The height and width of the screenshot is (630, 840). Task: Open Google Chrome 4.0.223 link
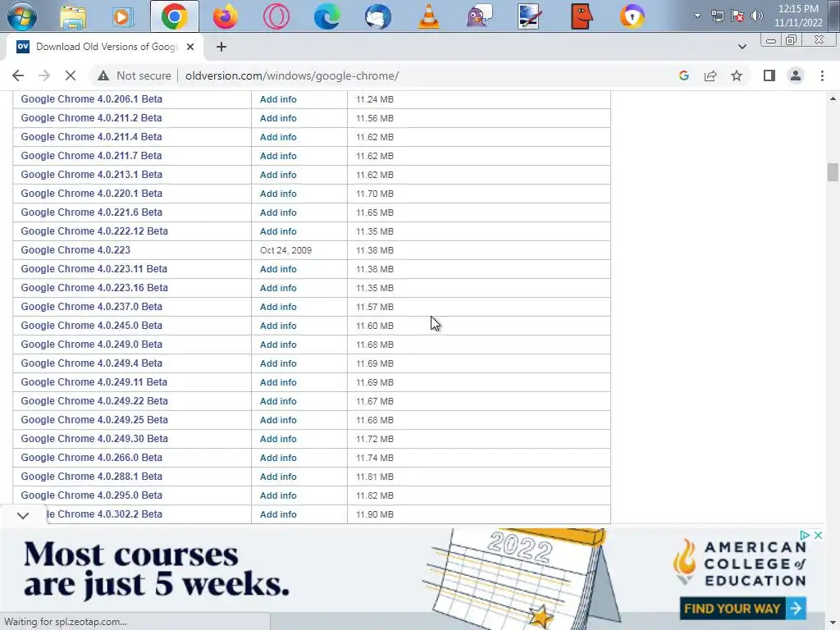click(x=75, y=250)
